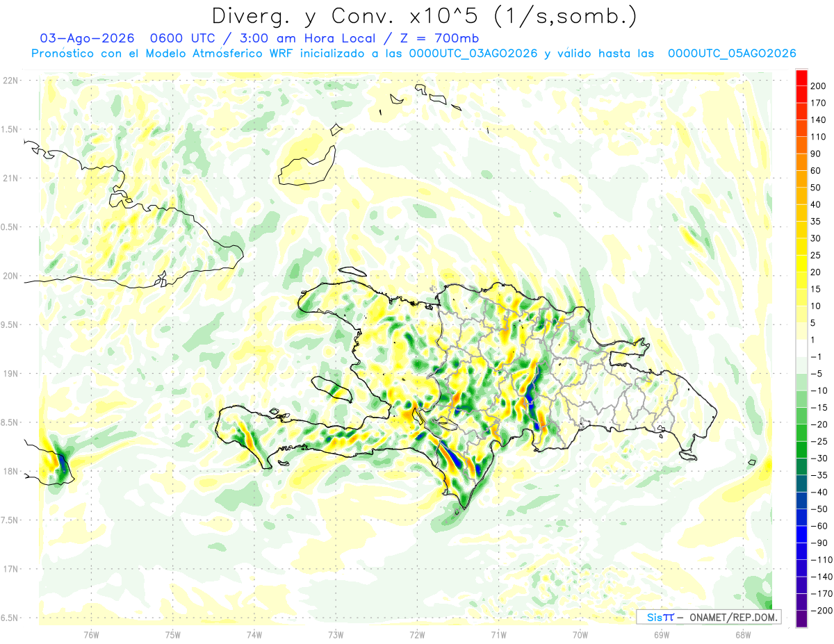Click the '-5' label on the color scale
The image size is (834, 644).
[817, 374]
